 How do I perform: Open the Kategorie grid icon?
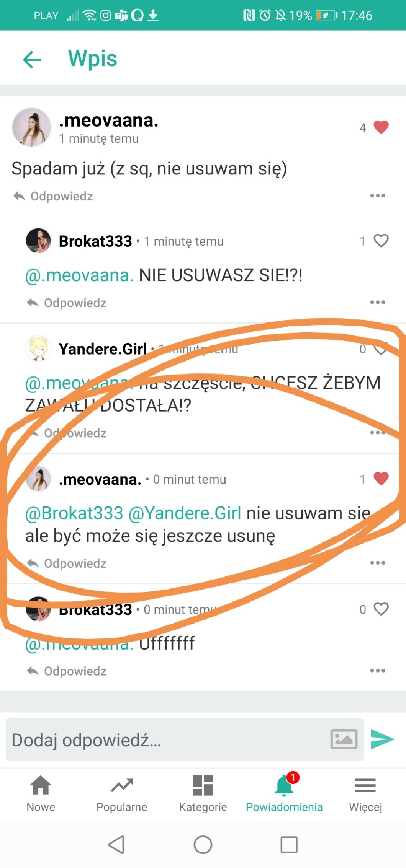[x=203, y=793]
